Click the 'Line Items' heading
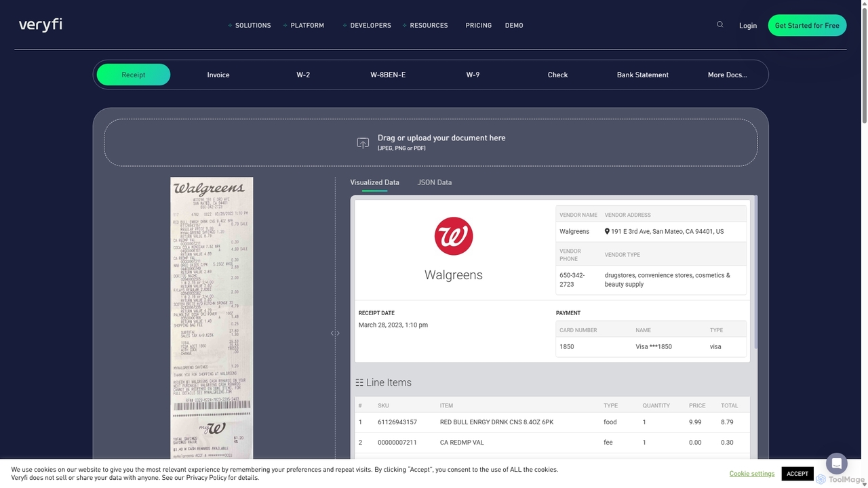The width and height of the screenshot is (868, 488). pos(389,382)
